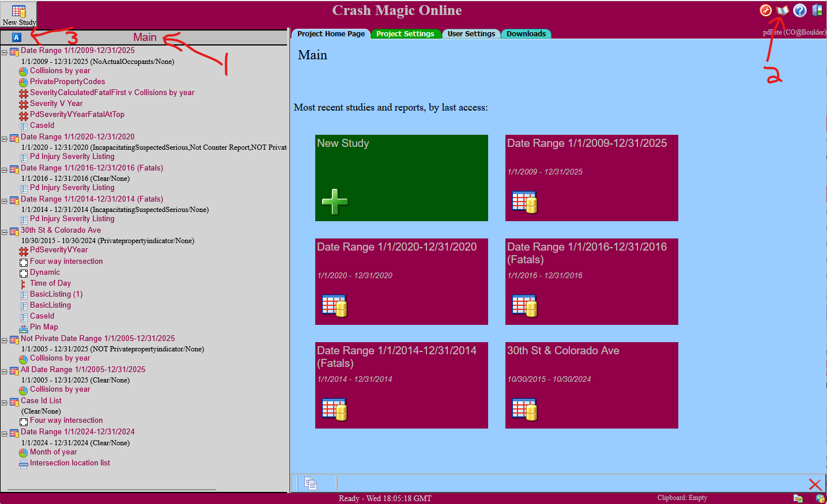Click the red X icon at bottom right
Screen dimensions: 827x504
click(814, 484)
